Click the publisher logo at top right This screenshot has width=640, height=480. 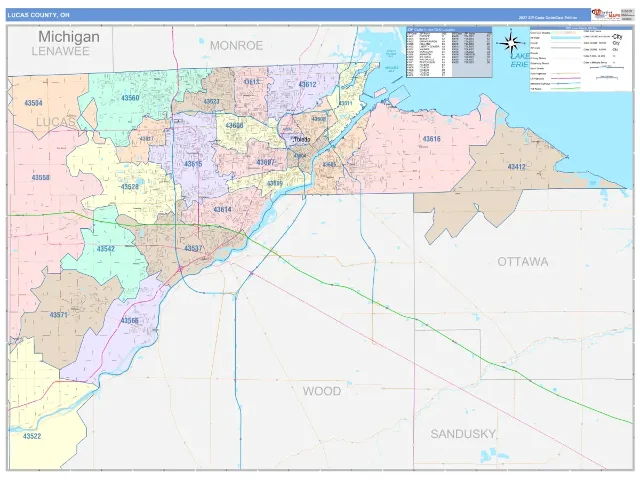coord(606,15)
